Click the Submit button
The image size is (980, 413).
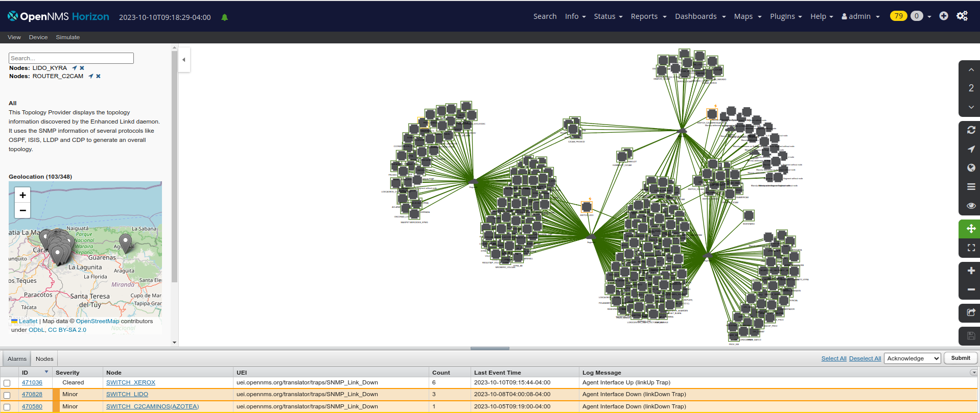pyautogui.click(x=961, y=358)
